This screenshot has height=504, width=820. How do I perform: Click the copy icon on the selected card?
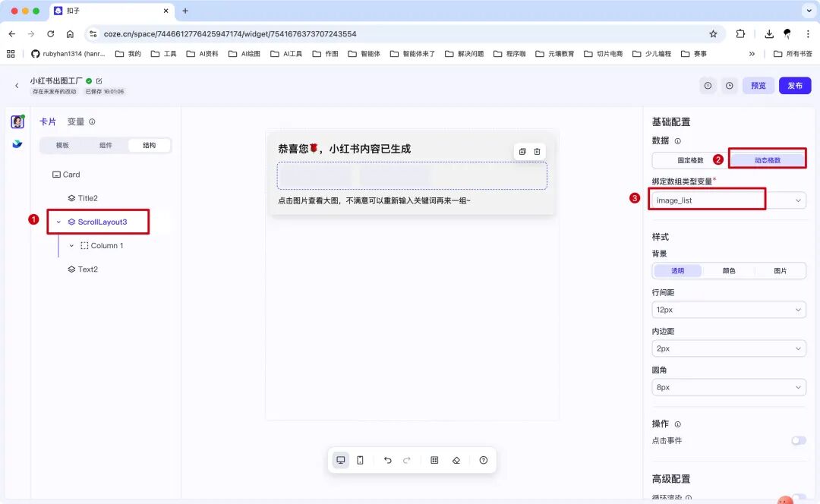click(x=521, y=151)
